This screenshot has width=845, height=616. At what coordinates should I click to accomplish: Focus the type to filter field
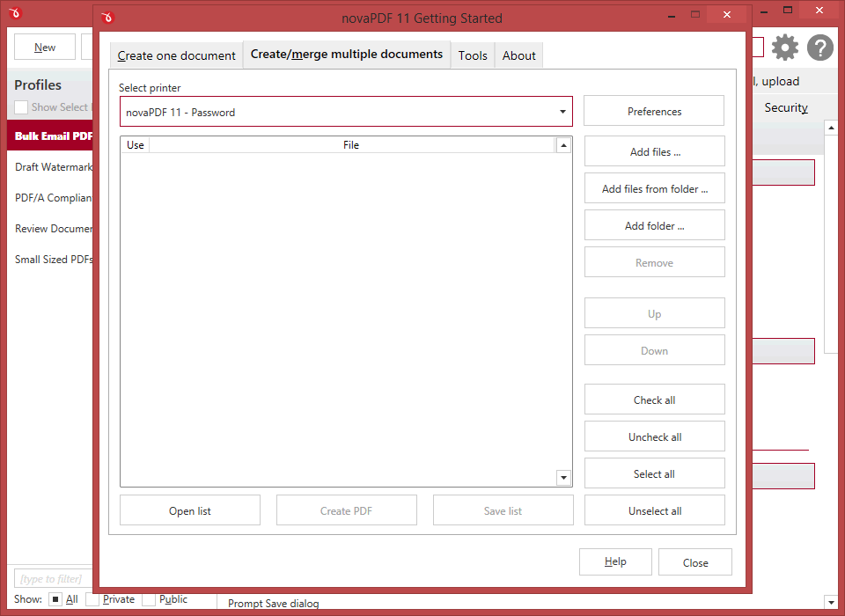tap(54, 579)
